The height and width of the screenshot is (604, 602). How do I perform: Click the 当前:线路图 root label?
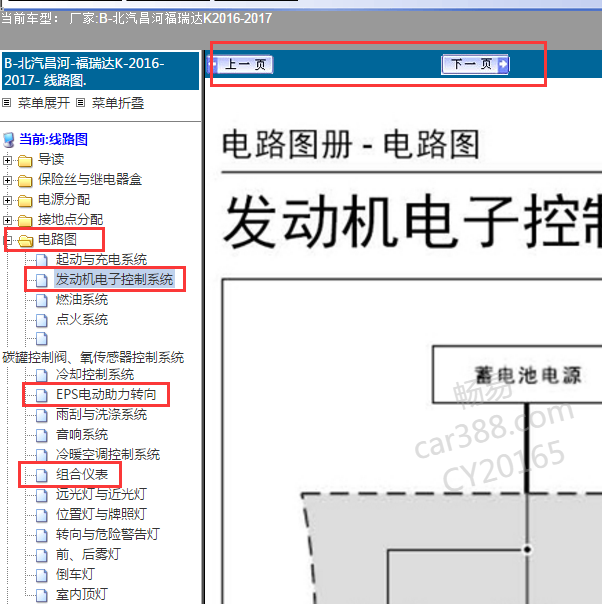pyautogui.click(x=54, y=139)
